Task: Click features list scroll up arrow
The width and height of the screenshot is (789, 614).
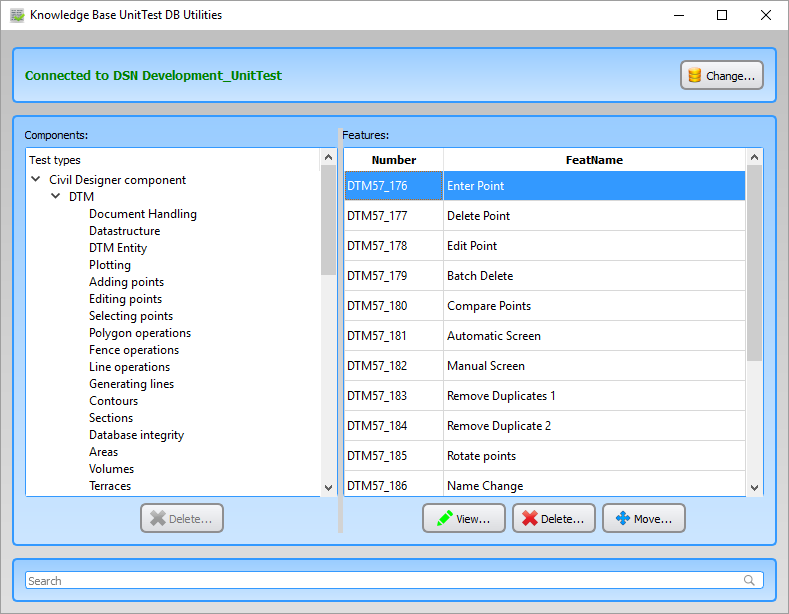Action: tap(754, 157)
